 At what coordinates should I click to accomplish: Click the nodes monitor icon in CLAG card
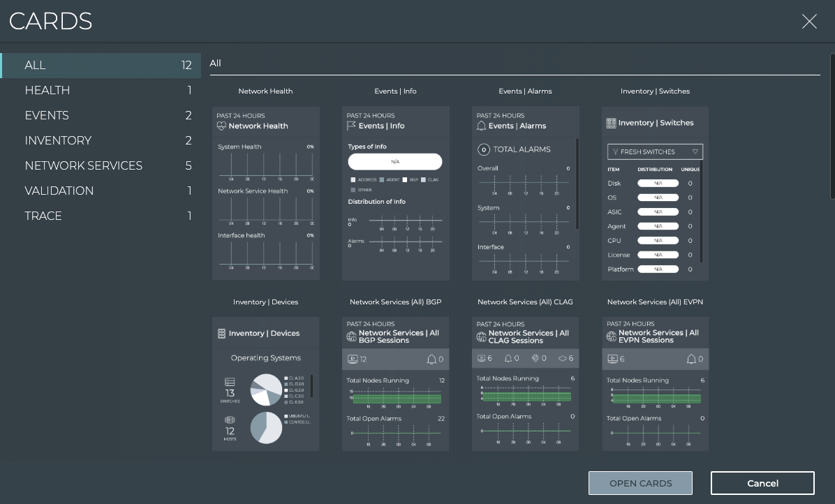click(x=481, y=358)
